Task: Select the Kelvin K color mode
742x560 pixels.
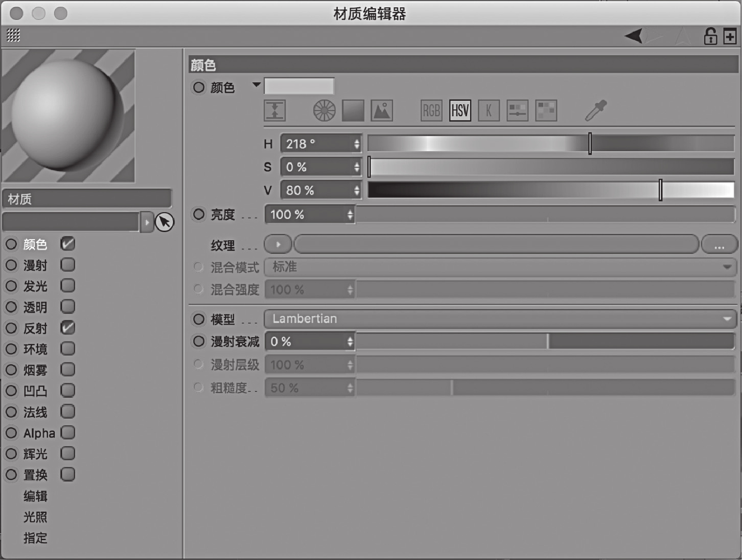Action: 489,110
